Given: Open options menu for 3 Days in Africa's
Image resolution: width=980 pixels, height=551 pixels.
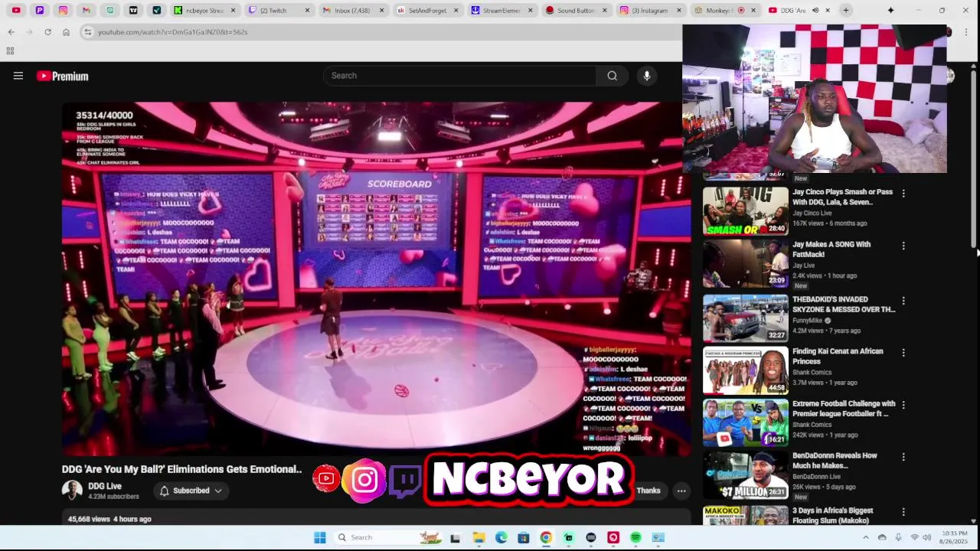Looking at the screenshot, I should point(903,512).
